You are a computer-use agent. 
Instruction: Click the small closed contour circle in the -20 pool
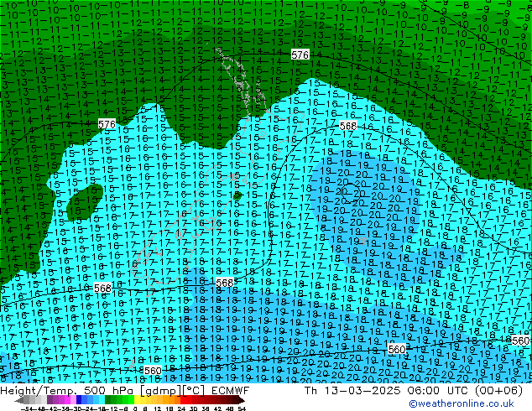(351, 193)
